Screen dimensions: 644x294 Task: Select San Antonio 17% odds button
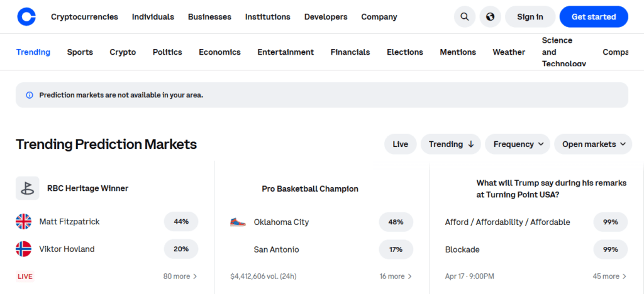pyautogui.click(x=396, y=249)
